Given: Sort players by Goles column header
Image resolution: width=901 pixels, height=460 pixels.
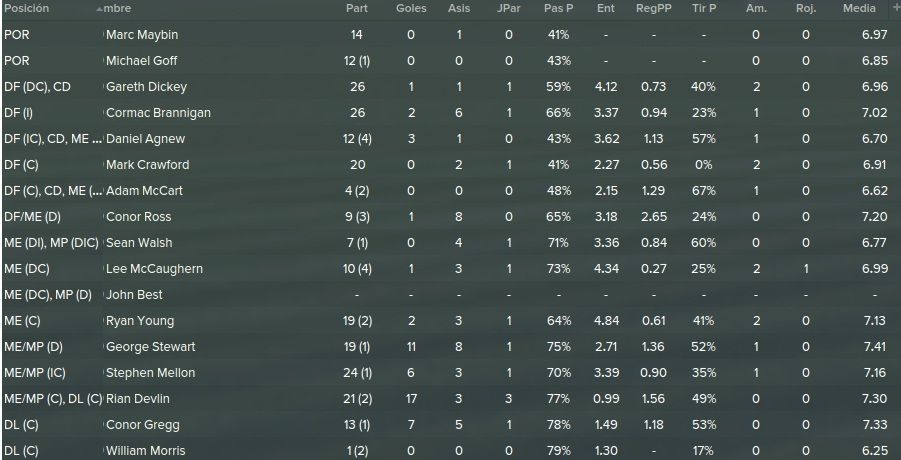Looking at the screenshot, I should point(411,9).
